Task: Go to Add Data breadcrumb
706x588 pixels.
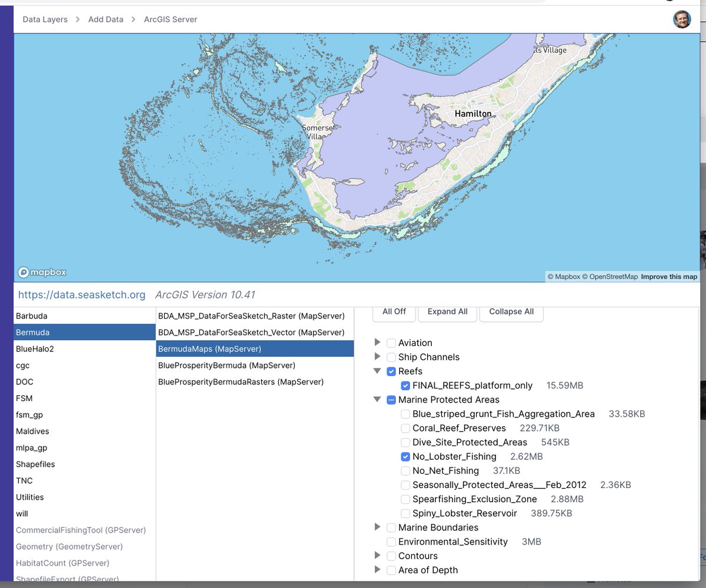Action: [106, 19]
